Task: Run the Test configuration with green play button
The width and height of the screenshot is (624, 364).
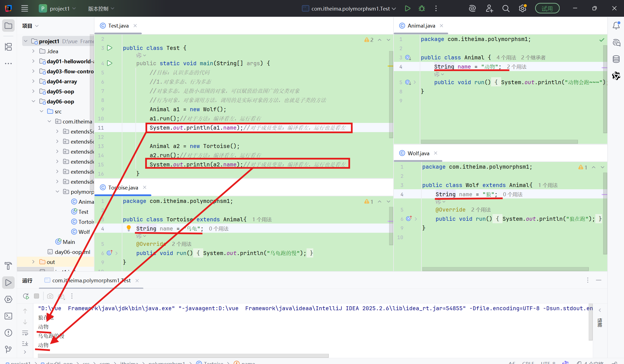Action: pos(407,8)
